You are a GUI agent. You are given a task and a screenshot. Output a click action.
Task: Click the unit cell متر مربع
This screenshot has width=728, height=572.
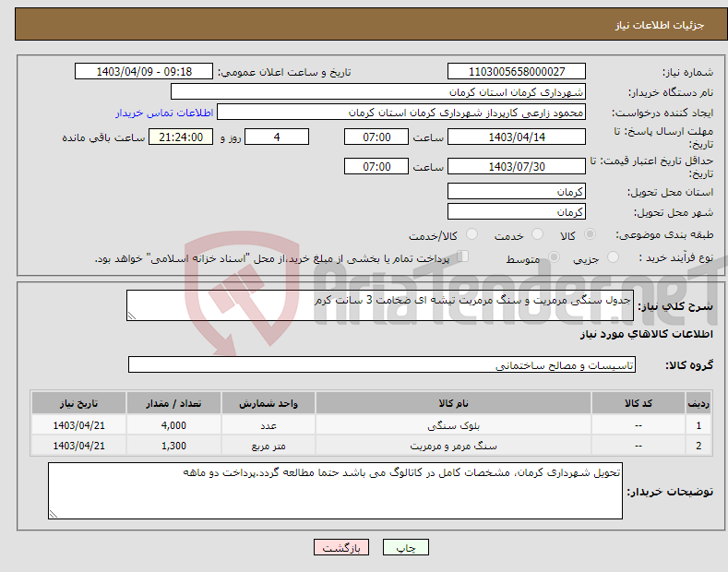click(269, 446)
